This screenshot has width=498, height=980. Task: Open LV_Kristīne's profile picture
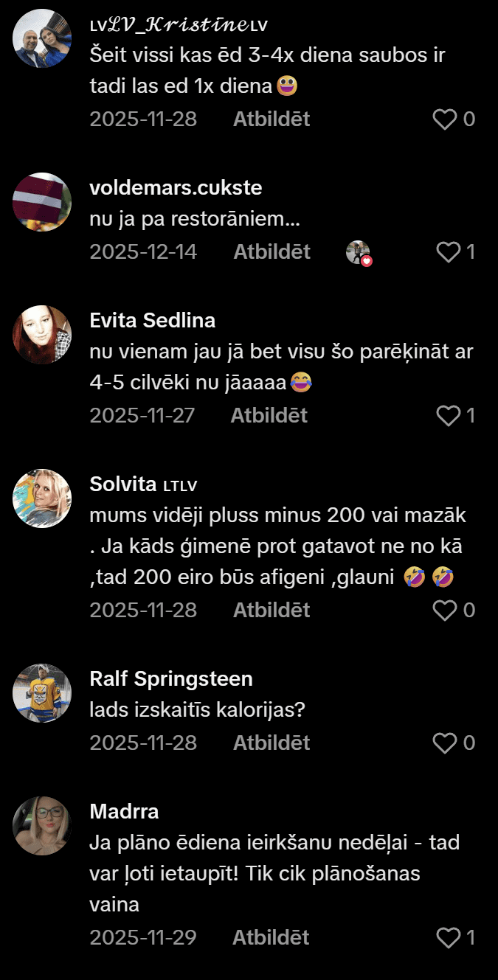click(43, 38)
